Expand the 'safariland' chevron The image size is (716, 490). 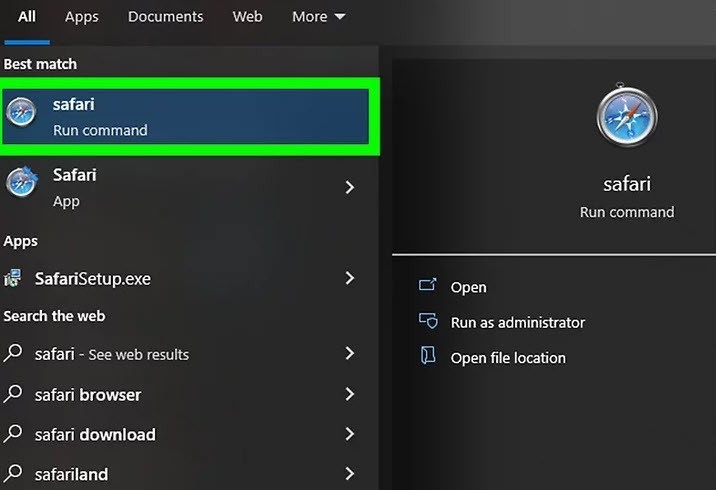coord(350,474)
